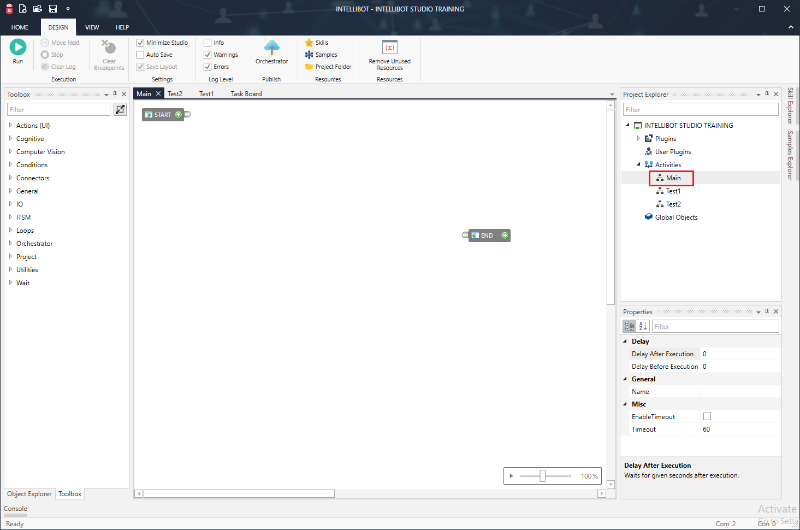Click the green plus on START node
This screenshot has width=800, height=530.
[x=178, y=115]
